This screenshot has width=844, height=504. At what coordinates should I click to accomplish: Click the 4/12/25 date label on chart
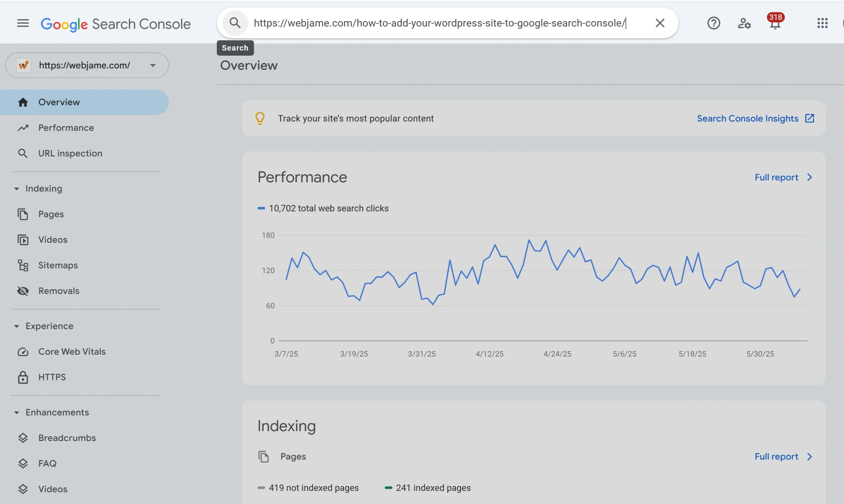pos(489,354)
